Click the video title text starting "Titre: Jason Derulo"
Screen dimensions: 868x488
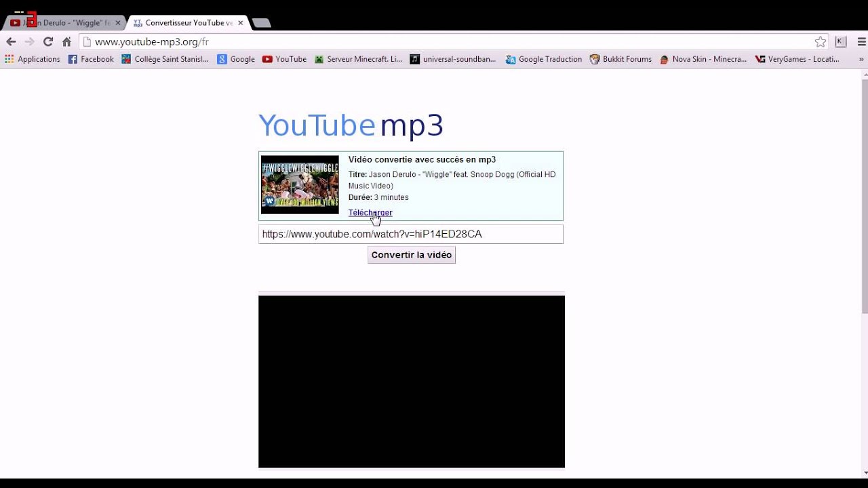(452, 180)
